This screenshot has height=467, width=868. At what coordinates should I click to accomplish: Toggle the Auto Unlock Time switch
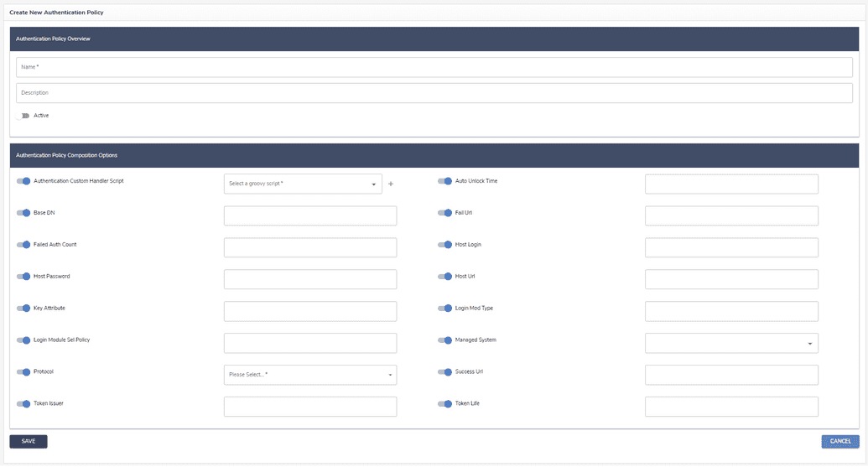click(445, 181)
